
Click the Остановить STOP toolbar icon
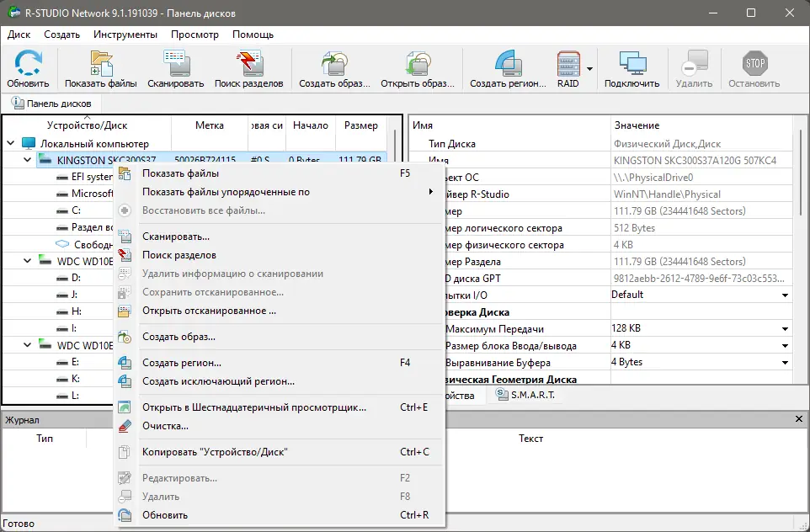(x=754, y=63)
